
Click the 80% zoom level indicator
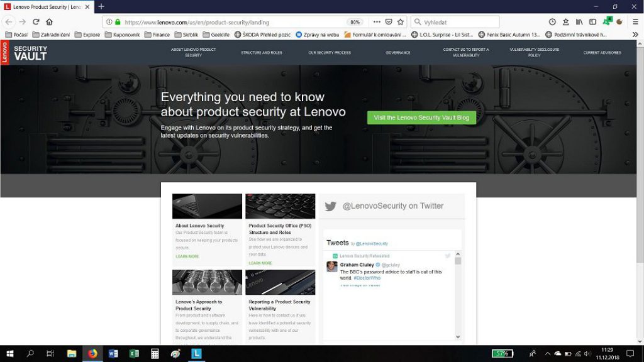[355, 22]
